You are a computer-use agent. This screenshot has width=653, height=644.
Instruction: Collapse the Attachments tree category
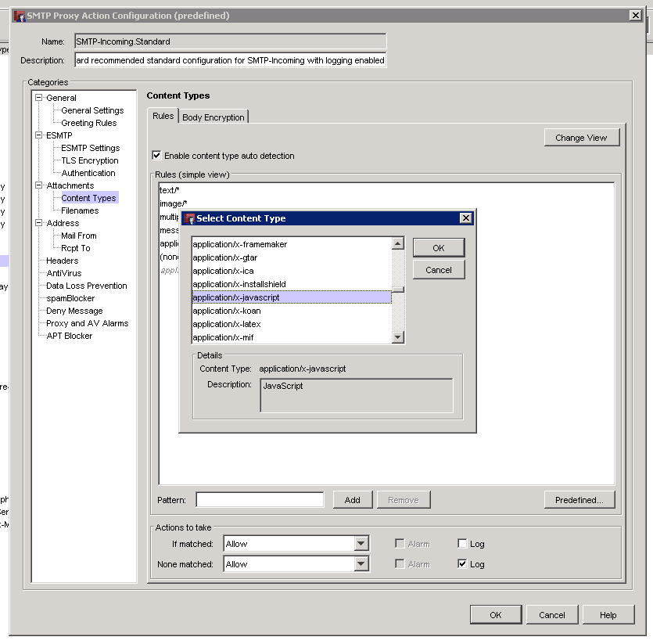pyautogui.click(x=38, y=185)
